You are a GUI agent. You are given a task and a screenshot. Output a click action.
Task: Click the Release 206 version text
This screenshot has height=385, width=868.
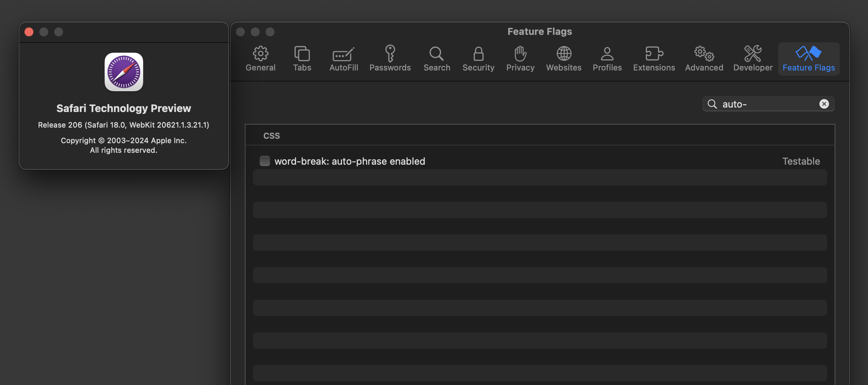pyautogui.click(x=124, y=125)
